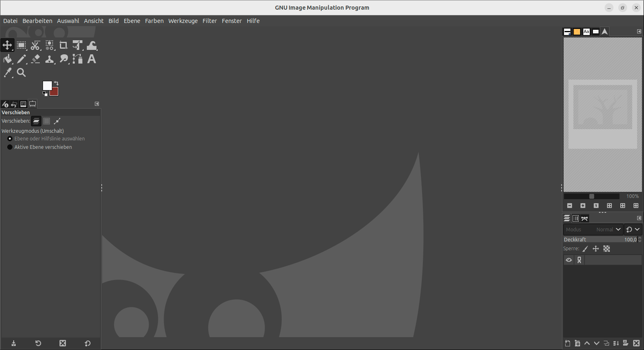Select the Paths tool
The image size is (644, 350).
pos(78,59)
